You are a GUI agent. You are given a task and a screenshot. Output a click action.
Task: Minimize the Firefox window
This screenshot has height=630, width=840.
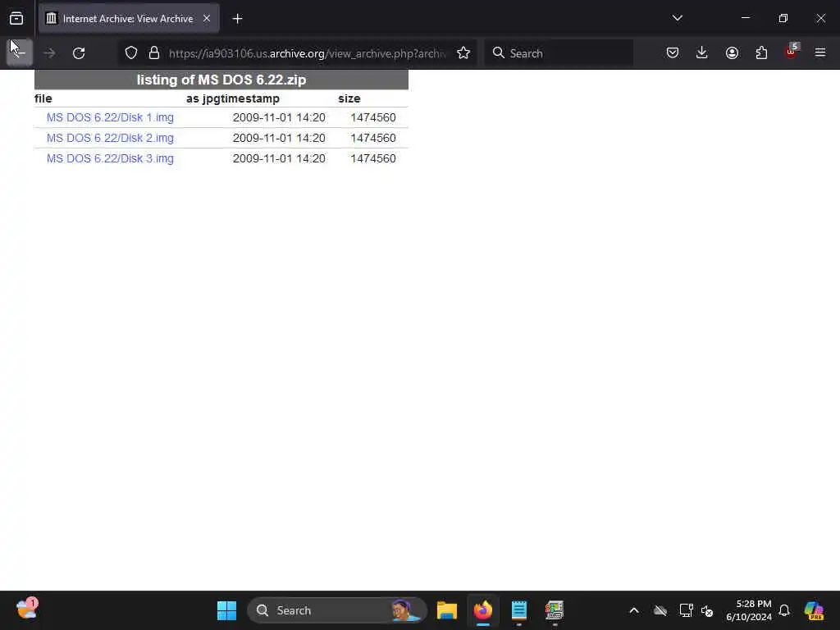pyautogui.click(x=746, y=18)
